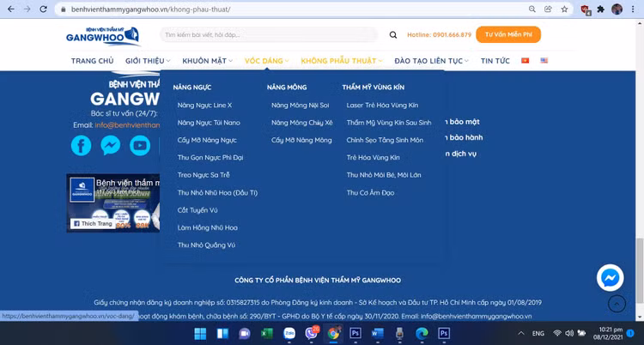Go to Trang Chủ home link

92,61
